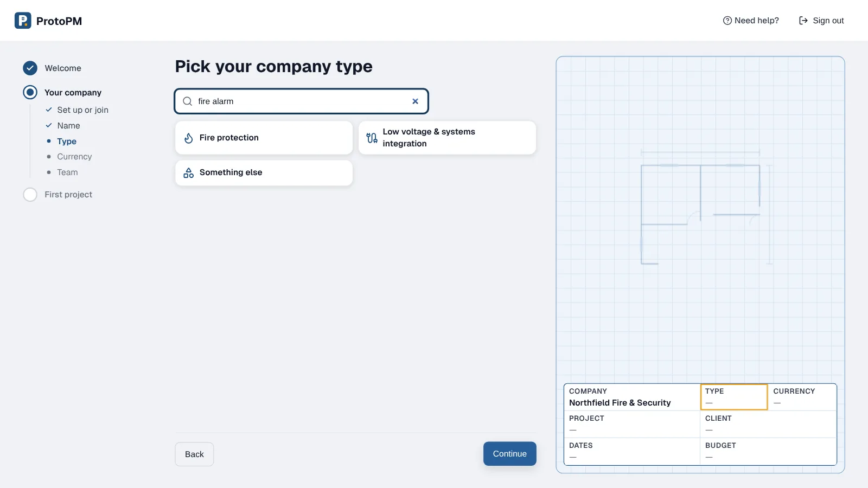Viewport: 868px width, 488px height.
Task: Click the Sign out link
Action: click(821, 21)
